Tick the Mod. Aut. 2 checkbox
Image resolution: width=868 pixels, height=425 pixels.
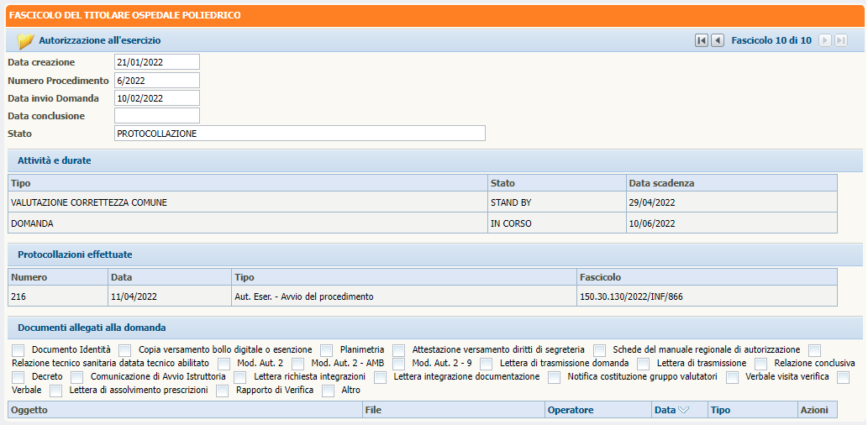pyautogui.click(x=224, y=364)
